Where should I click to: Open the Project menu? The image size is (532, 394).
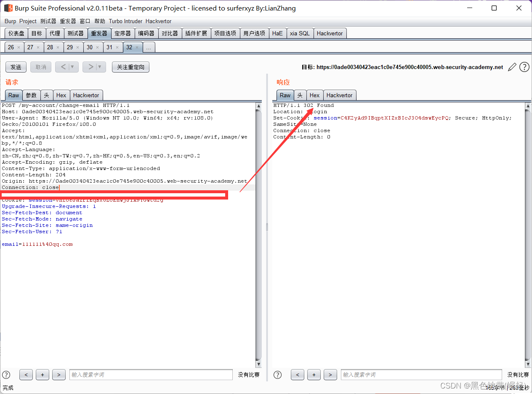28,21
